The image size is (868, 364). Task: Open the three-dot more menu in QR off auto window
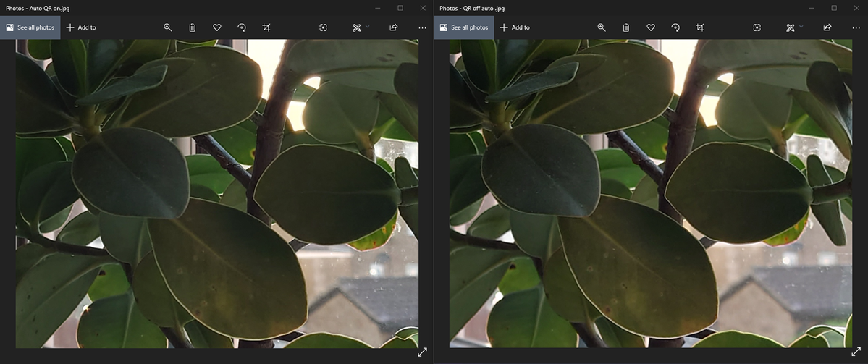tap(856, 27)
